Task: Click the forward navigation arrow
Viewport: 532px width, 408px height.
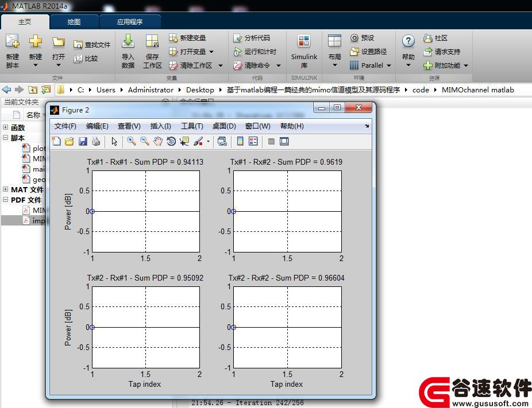Action: click(20, 90)
